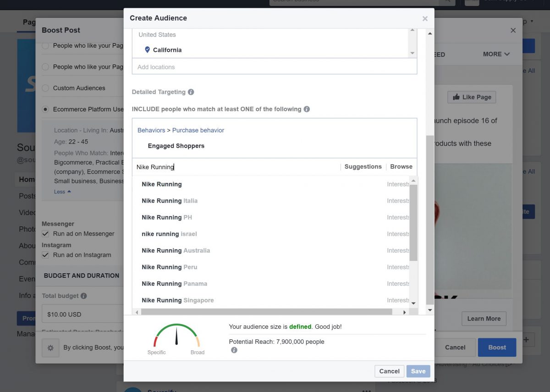
Task: Collapse audience details with Less link
Action: click(x=62, y=192)
